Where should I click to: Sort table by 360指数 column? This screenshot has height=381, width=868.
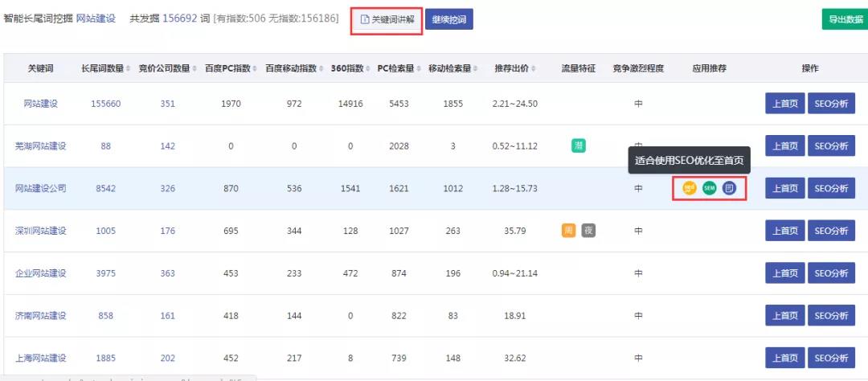pos(350,69)
